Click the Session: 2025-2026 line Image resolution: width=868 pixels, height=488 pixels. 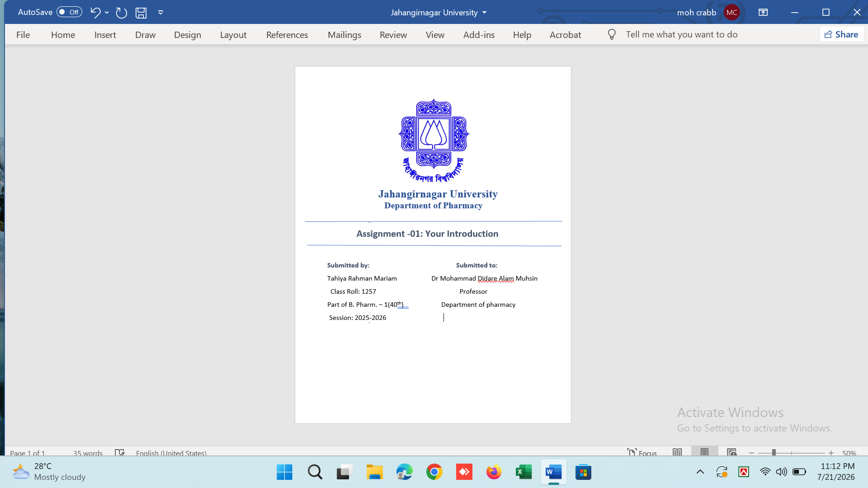[358, 318]
